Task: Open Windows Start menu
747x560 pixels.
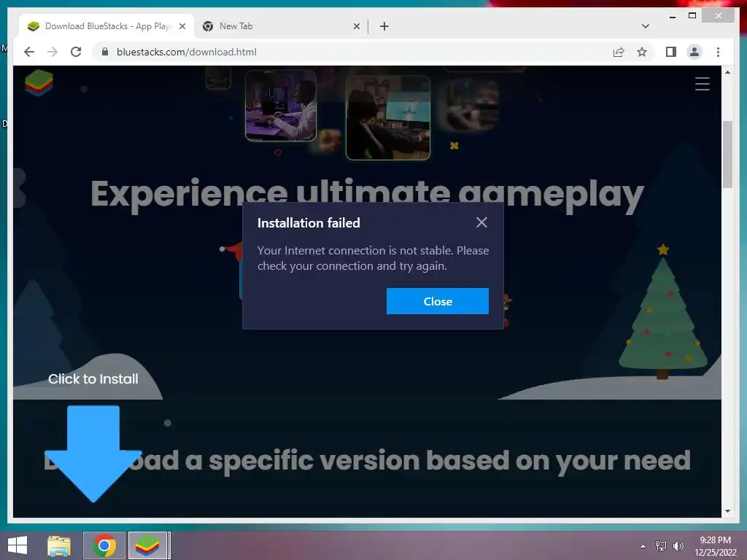Action: coord(18,545)
